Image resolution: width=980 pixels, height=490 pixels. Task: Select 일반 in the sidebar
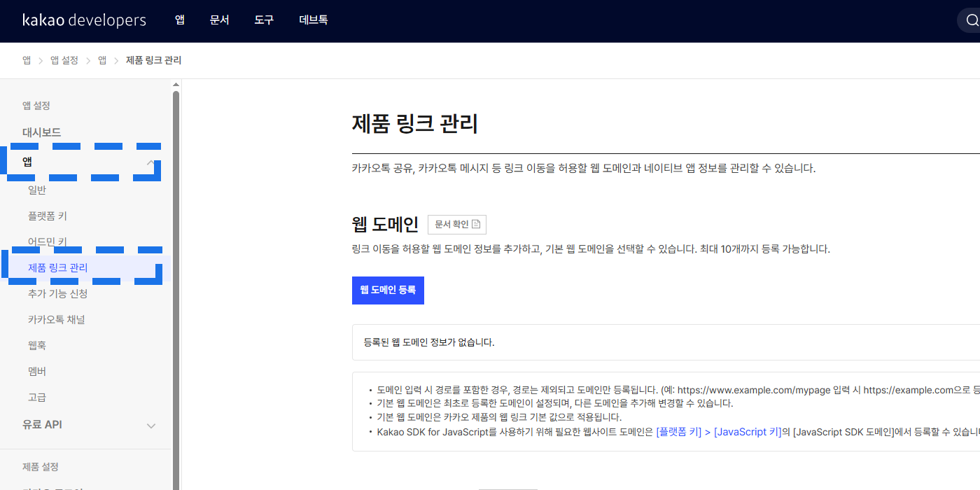coord(37,190)
